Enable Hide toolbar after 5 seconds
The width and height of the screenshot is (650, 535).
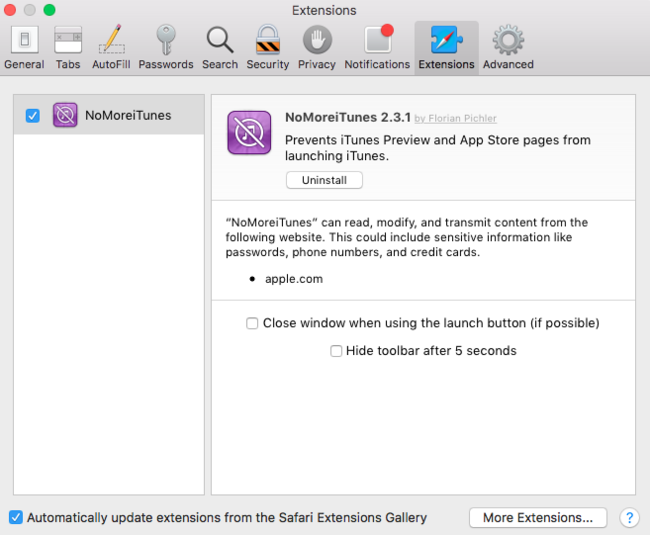tap(336, 351)
